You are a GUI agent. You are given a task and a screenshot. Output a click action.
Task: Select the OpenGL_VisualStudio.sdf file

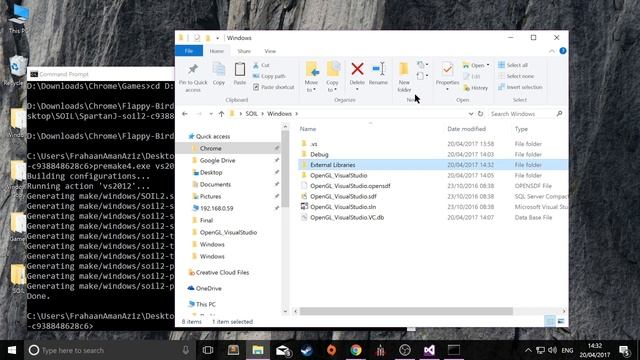tap(343, 197)
